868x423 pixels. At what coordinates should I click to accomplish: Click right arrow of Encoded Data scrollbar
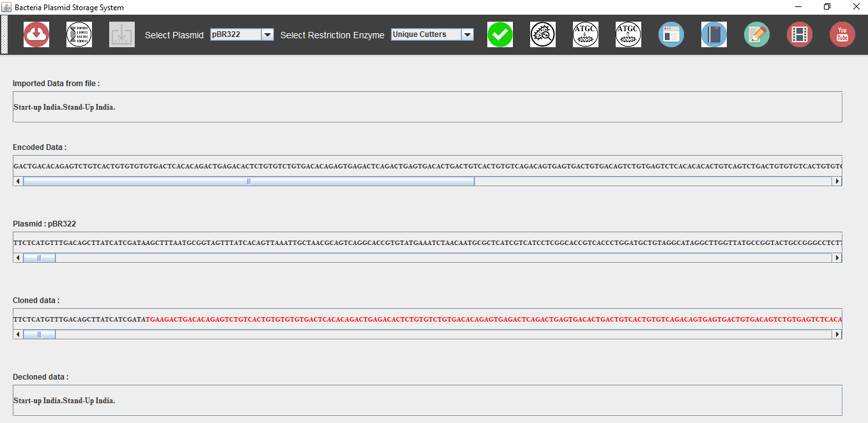point(837,181)
